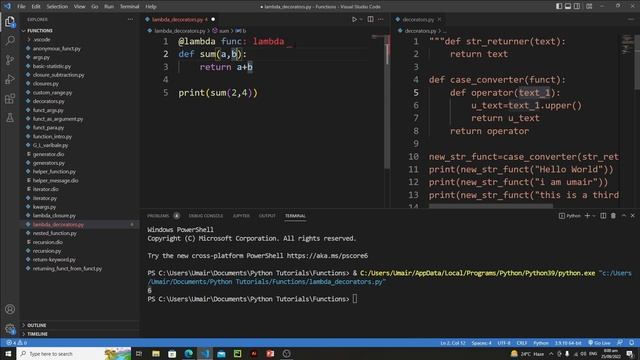The width and height of the screenshot is (640, 360).
Task: Switch to the OUTPUT panel tab
Action: pyautogui.click(x=267, y=216)
